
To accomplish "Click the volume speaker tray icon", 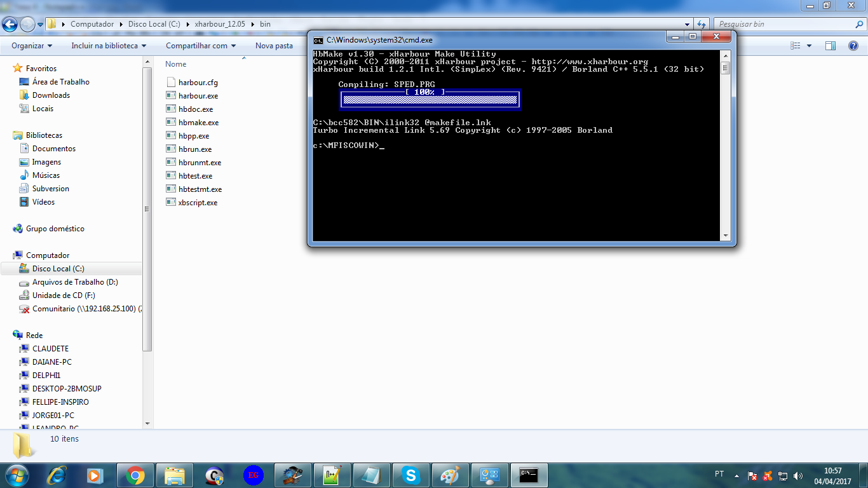I will click(x=798, y=475).
